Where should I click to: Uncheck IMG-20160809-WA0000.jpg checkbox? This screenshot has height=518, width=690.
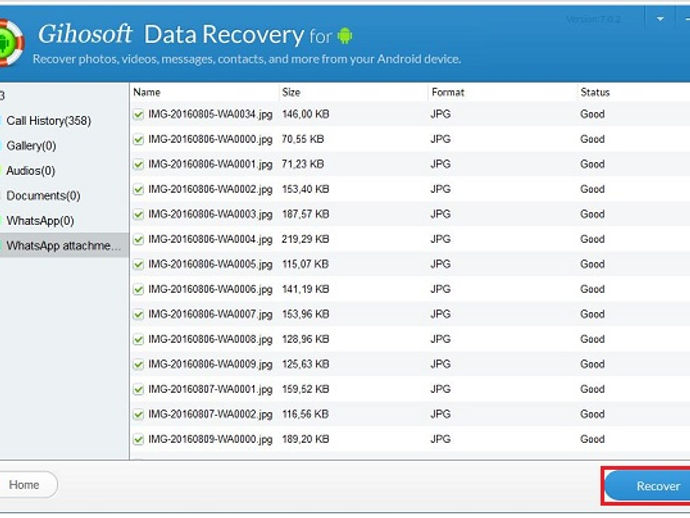coord(139,439)
